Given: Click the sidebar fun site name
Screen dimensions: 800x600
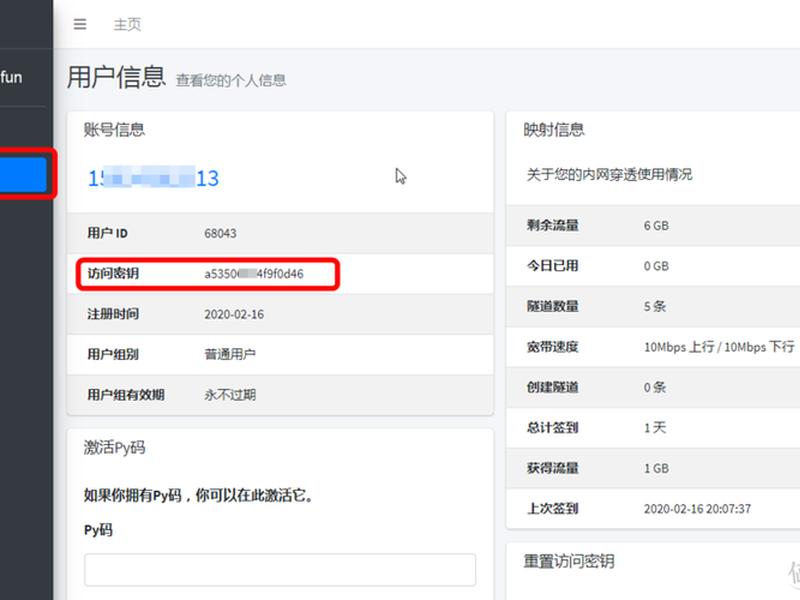Looking at the screenshot, I should pos(11,77).
